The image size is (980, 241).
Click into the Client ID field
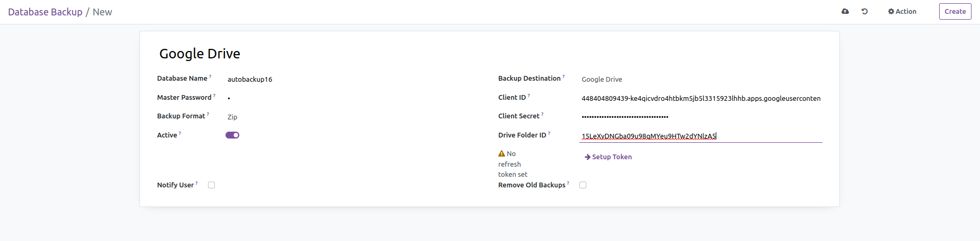[700, 98]
